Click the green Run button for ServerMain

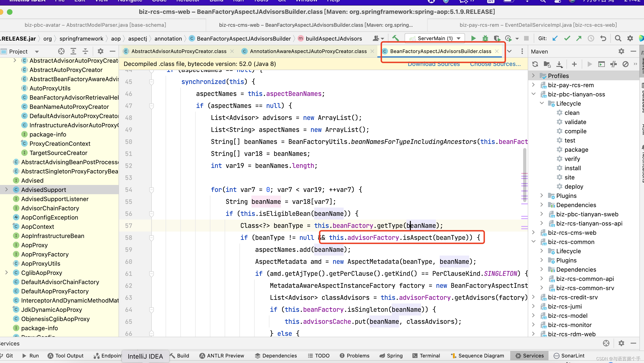coord(473,39)
